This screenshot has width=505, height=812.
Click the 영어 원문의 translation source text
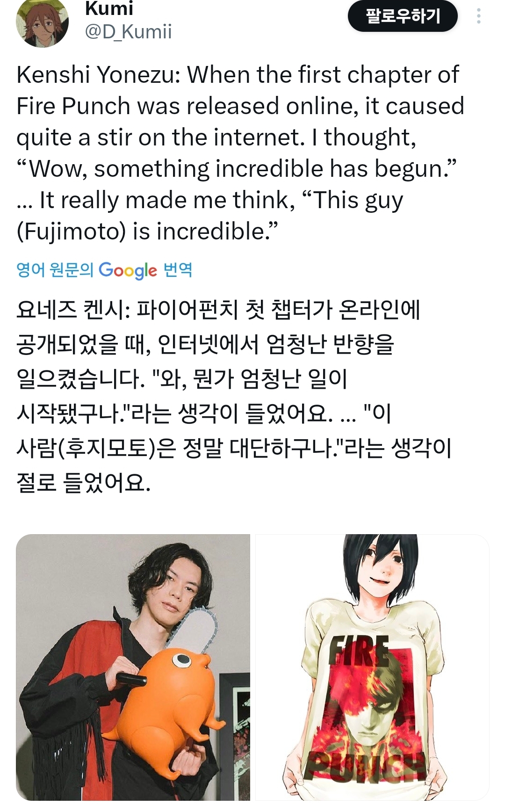click(x=55, y=270)
